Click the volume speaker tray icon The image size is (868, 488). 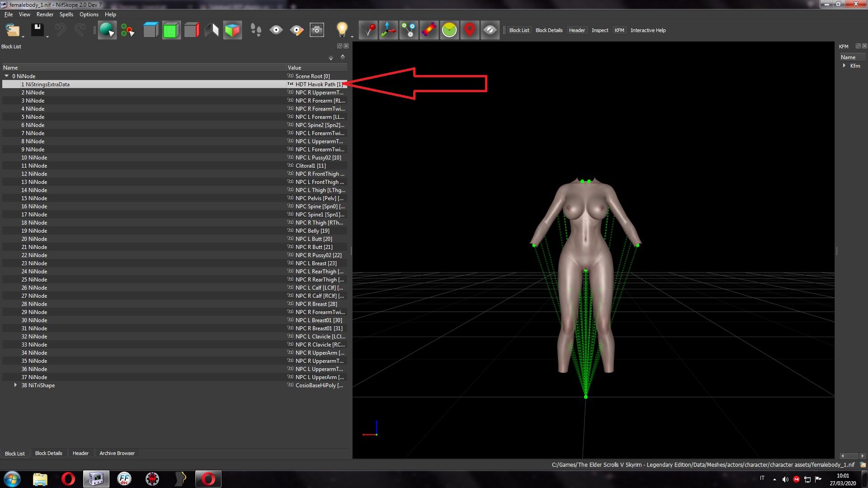point(785,479)
